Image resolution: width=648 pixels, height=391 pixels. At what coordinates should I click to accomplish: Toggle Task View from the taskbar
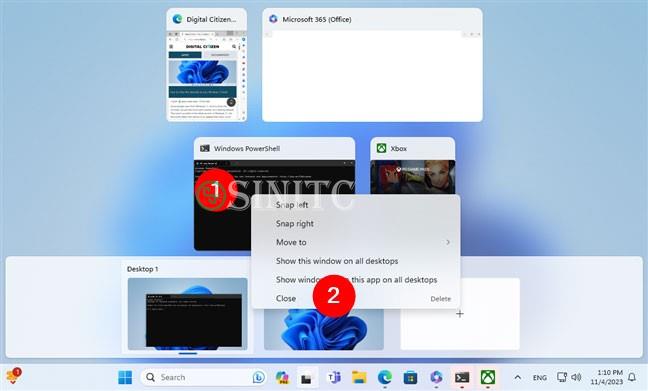[x=307, y=377]
